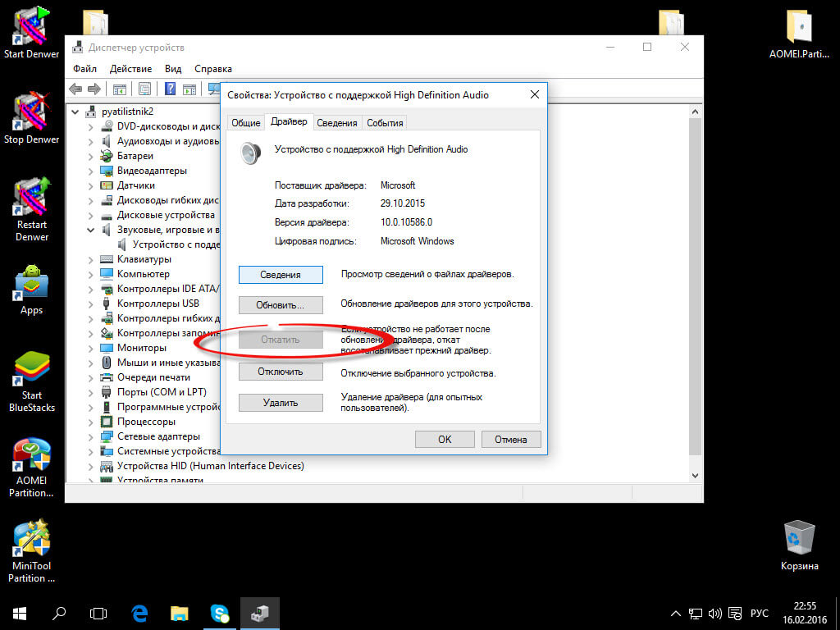Click the Stop Denwer desktop shortcut
The width and height of the screenshot is (840, 630).
coord(31,118)
